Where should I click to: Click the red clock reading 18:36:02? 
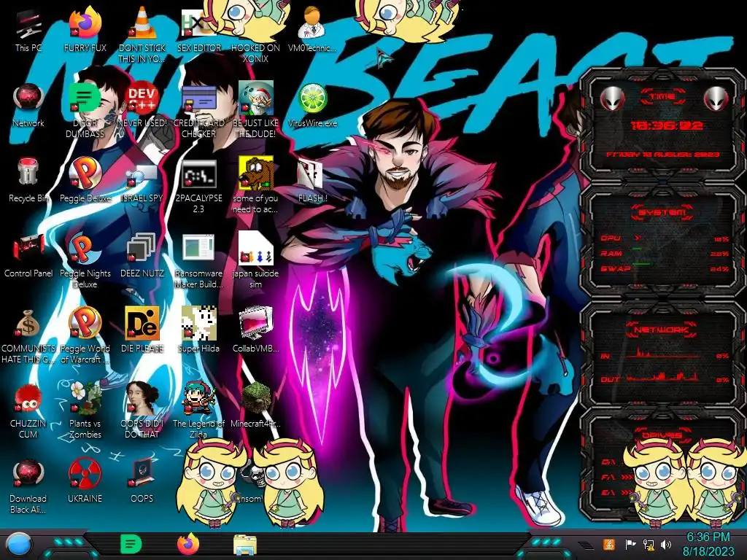click(x=667, y=126)
